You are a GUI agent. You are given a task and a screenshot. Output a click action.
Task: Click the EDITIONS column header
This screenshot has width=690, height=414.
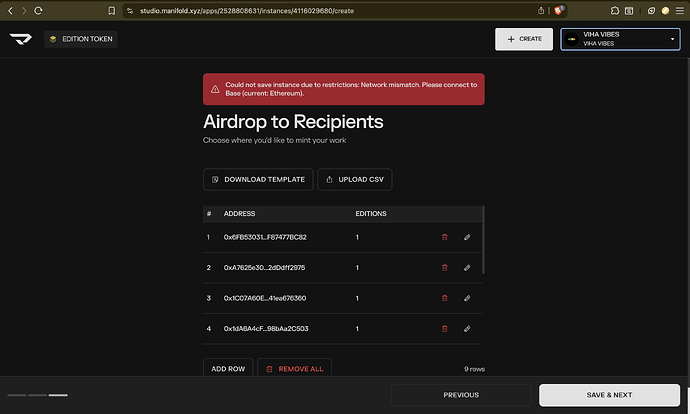(371, 214)
